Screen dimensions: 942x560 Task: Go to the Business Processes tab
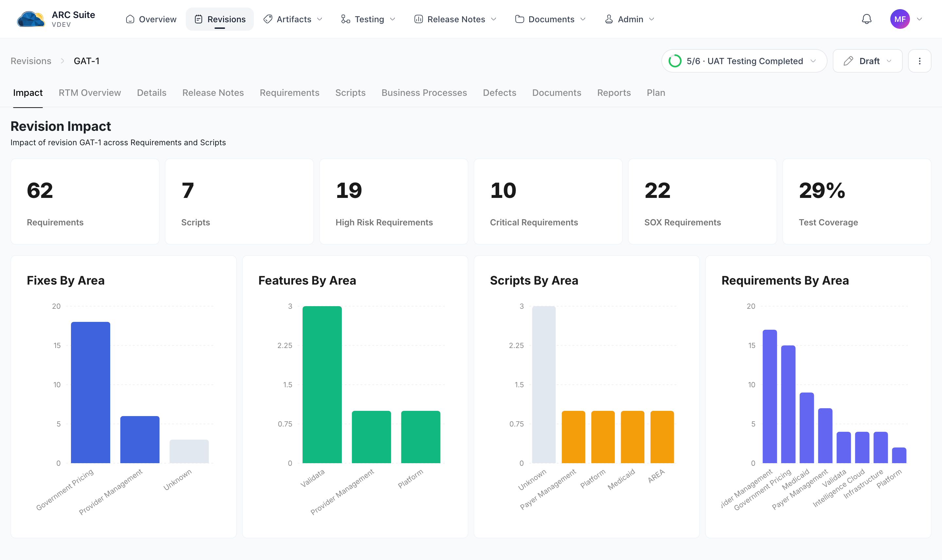point(424,93)
